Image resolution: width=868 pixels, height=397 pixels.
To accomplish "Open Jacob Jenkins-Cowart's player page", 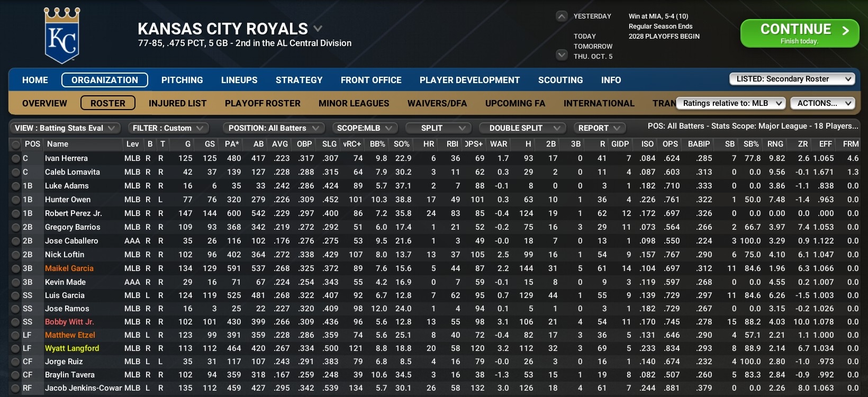I will pyautogui.click(x=84, y=388).
